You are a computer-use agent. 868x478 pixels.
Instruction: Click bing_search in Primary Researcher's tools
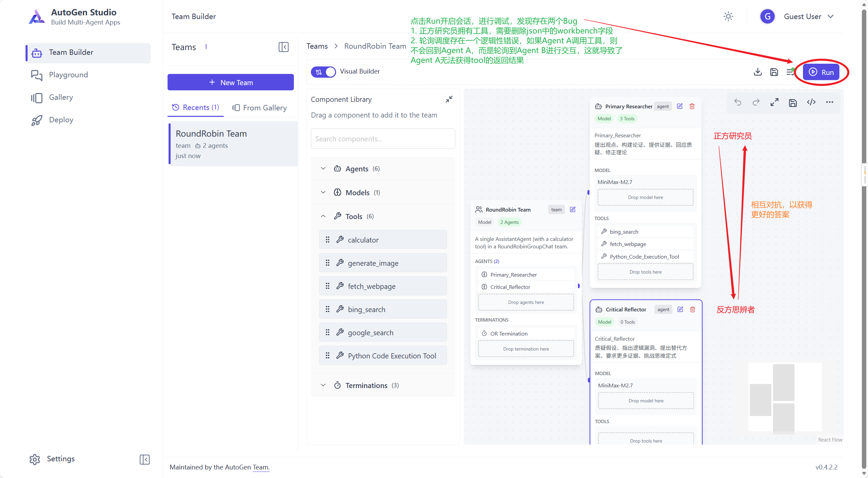[x=645, y=231]
